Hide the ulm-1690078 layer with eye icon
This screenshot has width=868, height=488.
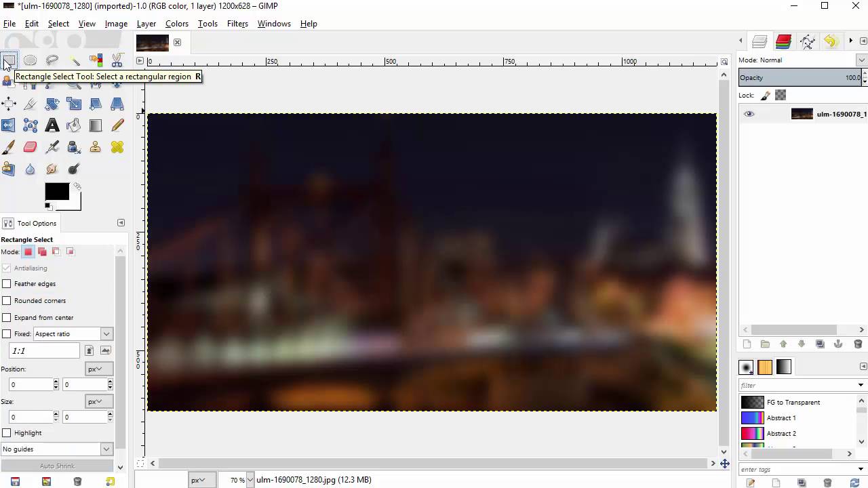click(x=749, y=114)
